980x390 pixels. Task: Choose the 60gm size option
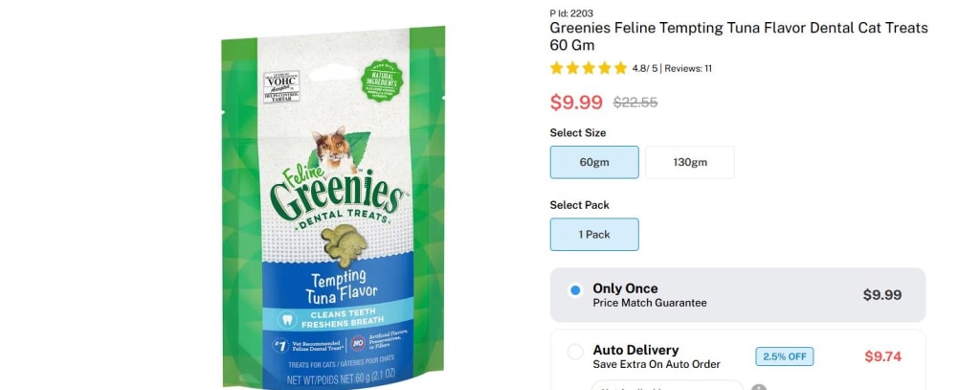pos(594,162)
